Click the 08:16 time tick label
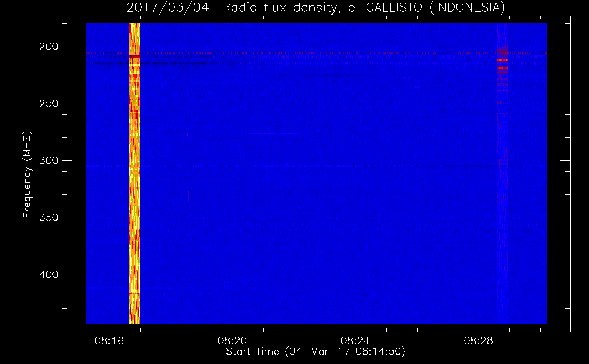Screen dimensions: 589x364 point(109,341)
